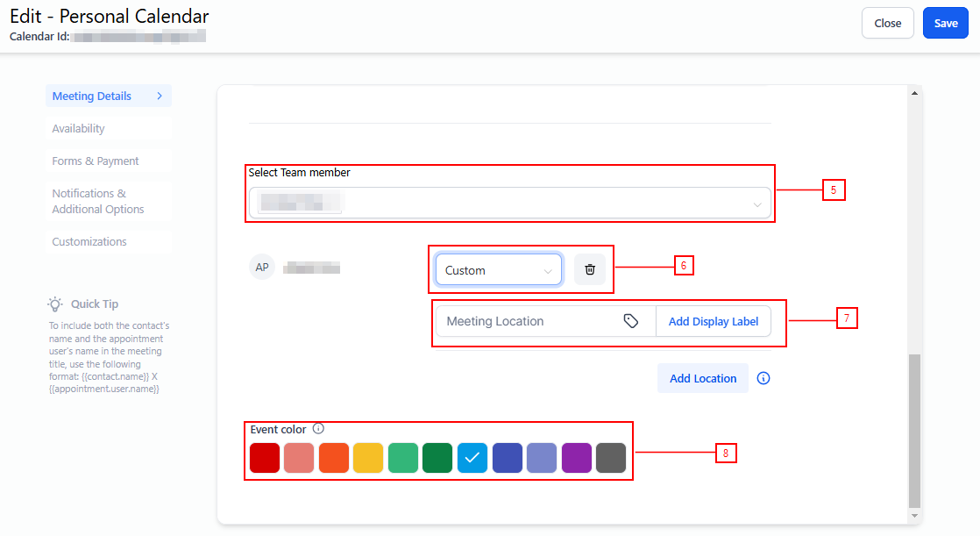Click the 'Event color' label
Image resolution: width=980 pixels, height=536 pixels.
(x=278, y=430)
